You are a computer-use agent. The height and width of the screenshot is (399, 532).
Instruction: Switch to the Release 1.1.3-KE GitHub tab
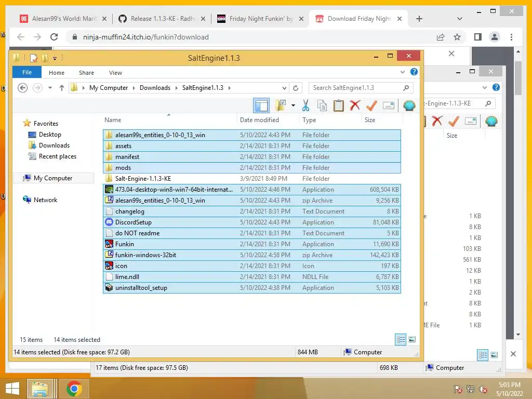pos(162,19)
